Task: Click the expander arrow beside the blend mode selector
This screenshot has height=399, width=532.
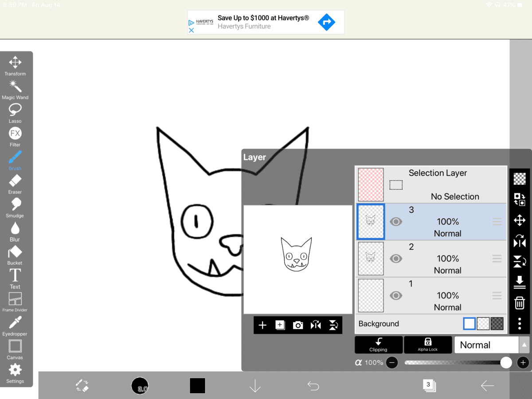Action: (x=524, y=344)
